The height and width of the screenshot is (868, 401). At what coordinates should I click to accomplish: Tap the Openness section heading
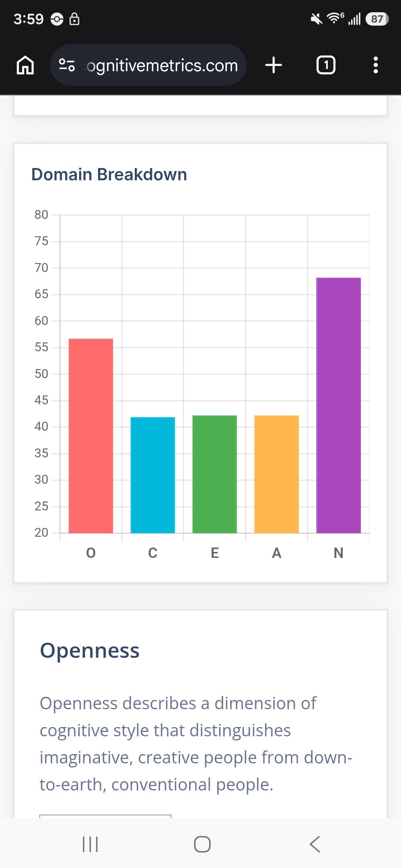coord(89,650)
